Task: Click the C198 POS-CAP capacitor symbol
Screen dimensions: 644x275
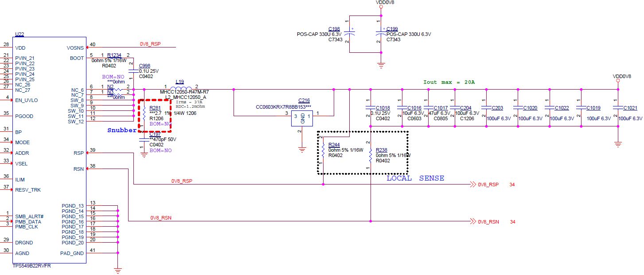Action: point(349,32)
